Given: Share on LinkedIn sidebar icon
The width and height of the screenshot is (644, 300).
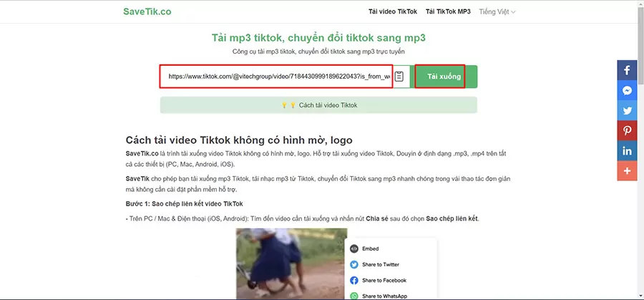Looking at the screenshot, I should point(627,151).
